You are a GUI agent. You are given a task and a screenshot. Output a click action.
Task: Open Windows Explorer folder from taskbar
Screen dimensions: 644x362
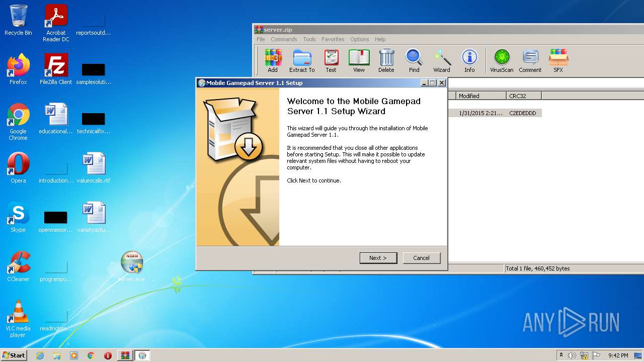coord(57,355)
